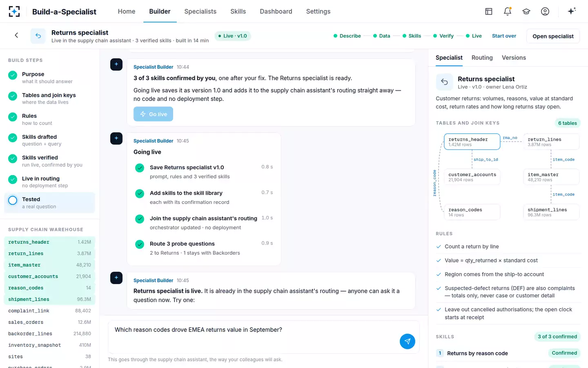Click the 'Skills drafted' step checkmark
This screenshot has width=588, height=368.
[x=13, y=137]
